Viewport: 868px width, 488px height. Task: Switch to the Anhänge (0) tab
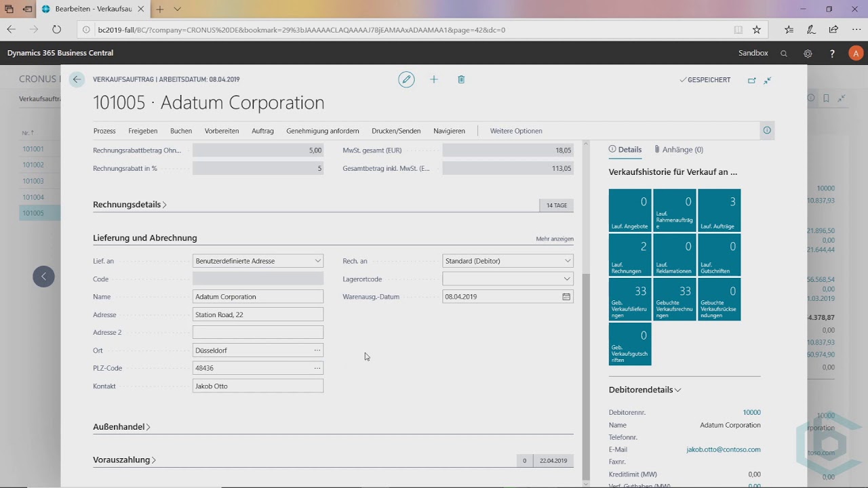(678, 150)
